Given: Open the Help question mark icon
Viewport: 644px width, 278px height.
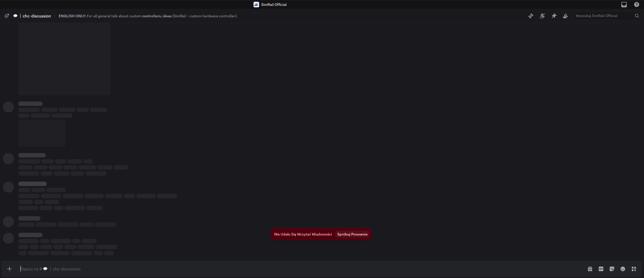Looking at the screenshot, I should pos(636,5).
